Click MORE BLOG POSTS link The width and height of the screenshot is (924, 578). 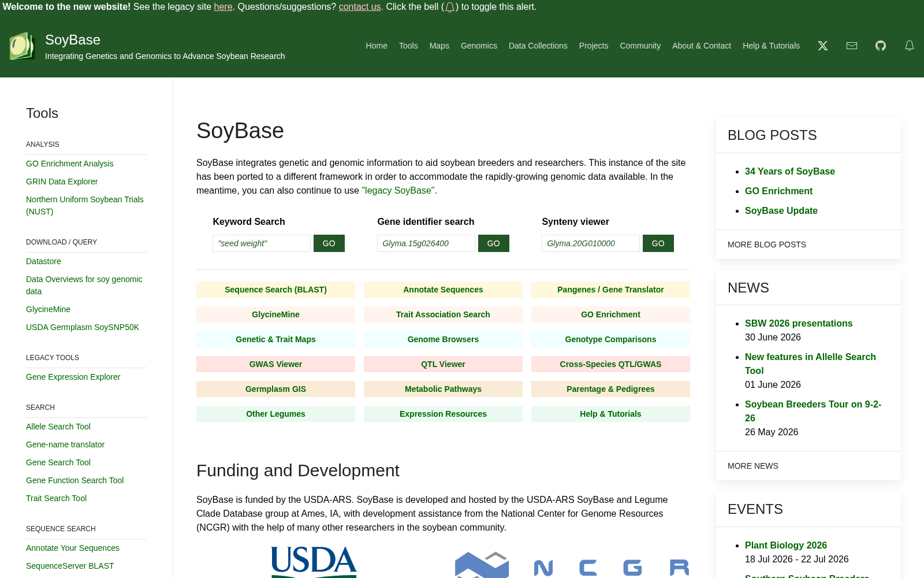pos(767,244)
